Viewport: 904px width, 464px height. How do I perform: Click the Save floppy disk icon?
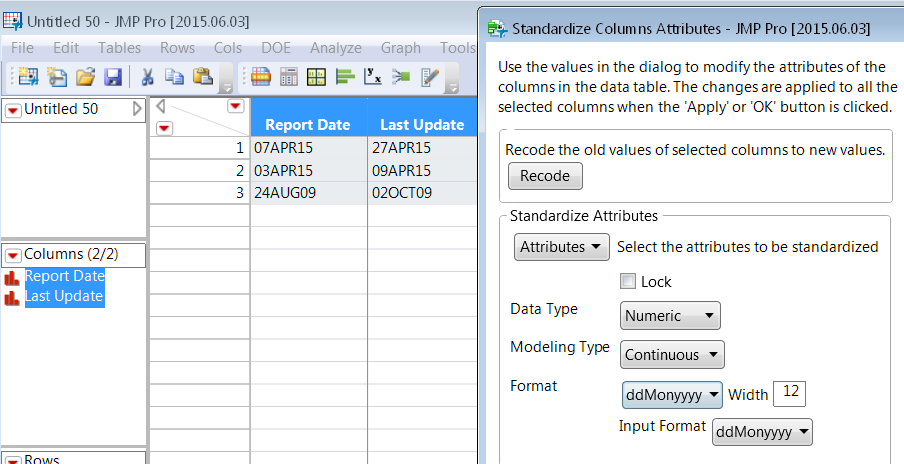(x=112, y=76)
